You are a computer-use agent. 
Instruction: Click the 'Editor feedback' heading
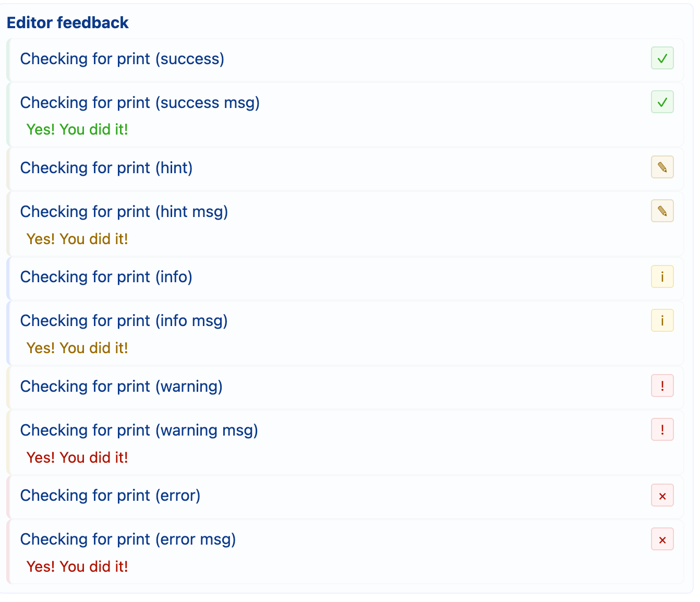(68, 22)
